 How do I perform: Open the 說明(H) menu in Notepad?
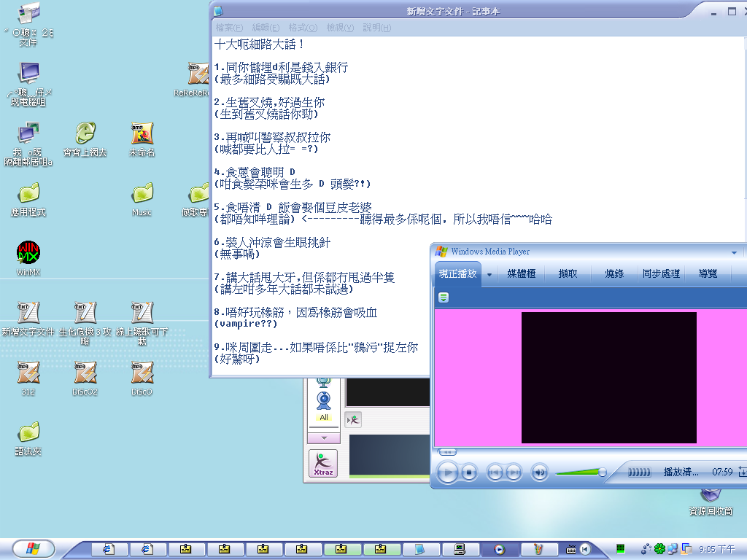click(x=377, y=28)
